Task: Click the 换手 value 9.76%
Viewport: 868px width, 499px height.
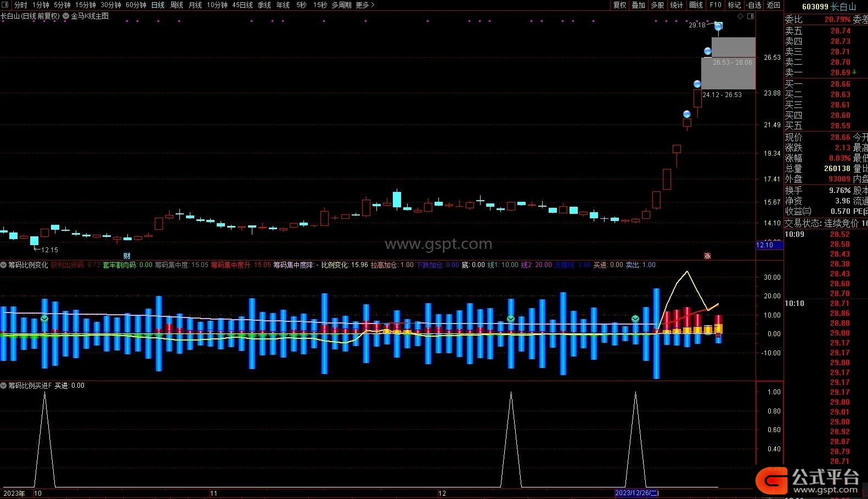Action: pos(839,190)
